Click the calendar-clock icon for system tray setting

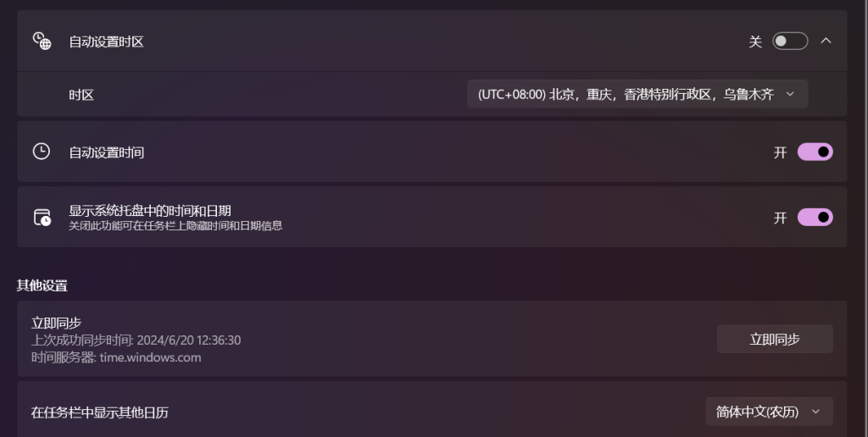coord(42,217)
